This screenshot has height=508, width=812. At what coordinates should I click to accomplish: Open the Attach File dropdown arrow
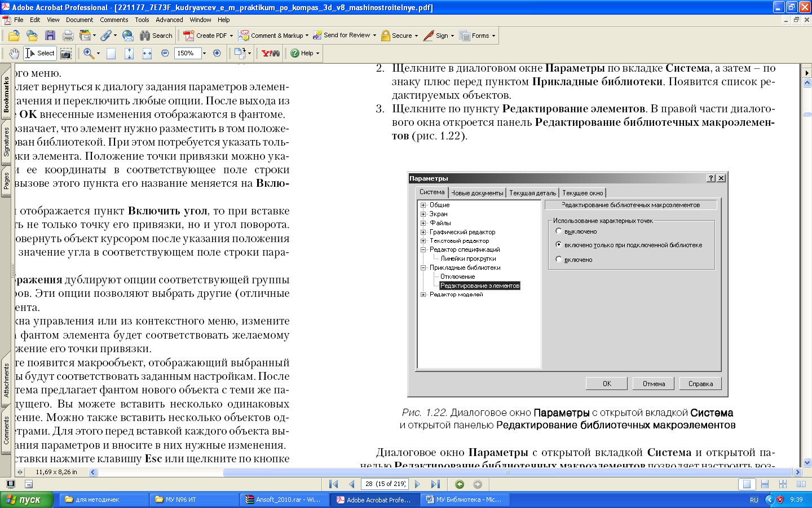point(115,36)
